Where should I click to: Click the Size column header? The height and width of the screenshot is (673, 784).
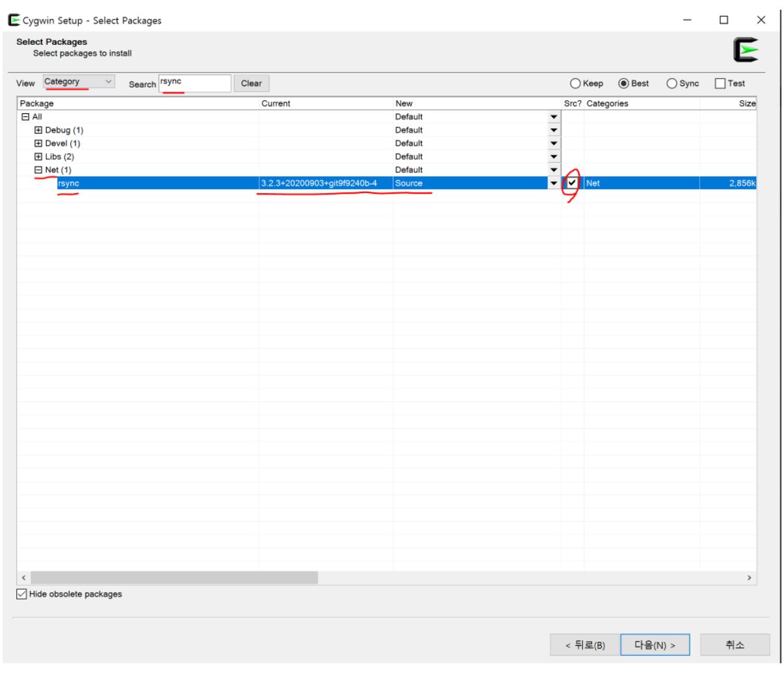pyautogui.click(x=728, y=103)
